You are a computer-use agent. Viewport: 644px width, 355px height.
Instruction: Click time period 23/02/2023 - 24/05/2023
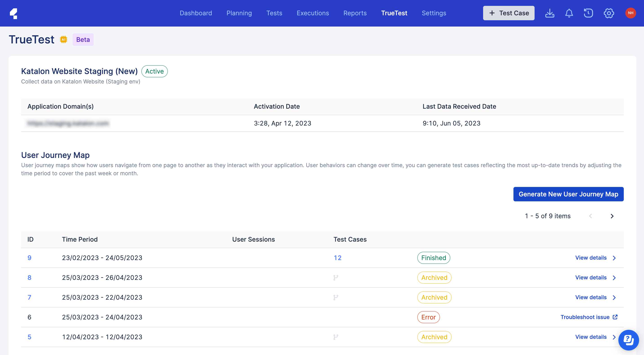(102, 258)
